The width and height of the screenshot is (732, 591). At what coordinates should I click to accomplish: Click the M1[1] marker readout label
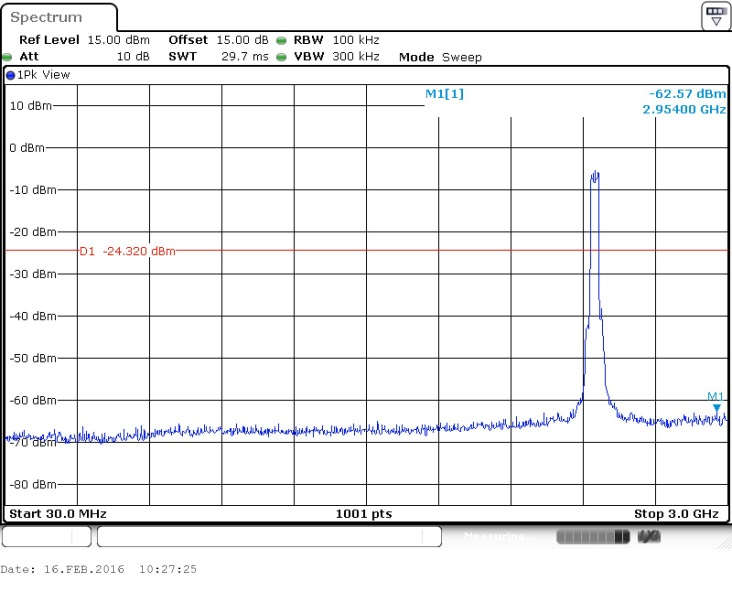point(444,94)
